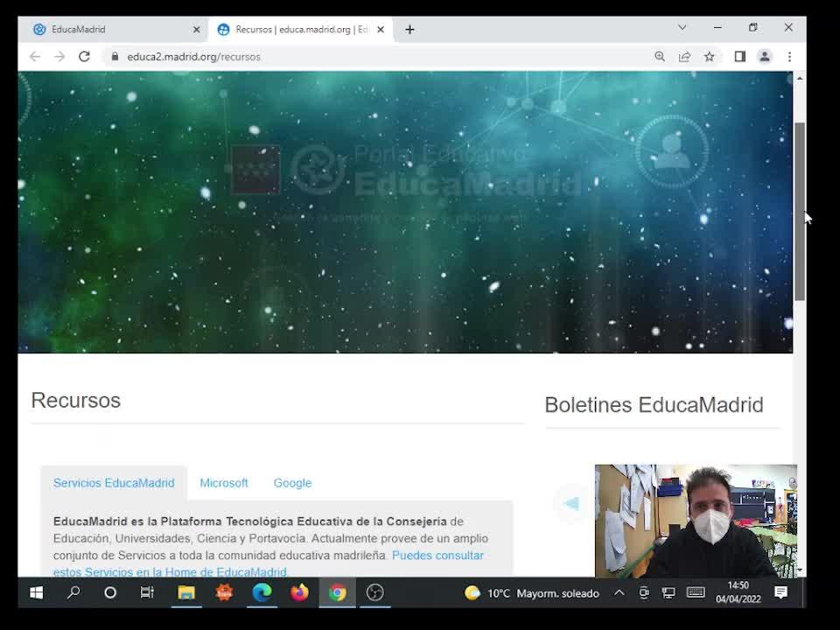The height and width of the screenshot is (630, 840).
Task: Switch to the Recursos | educa.madrid.org tab
Action: tap(301, 30)
